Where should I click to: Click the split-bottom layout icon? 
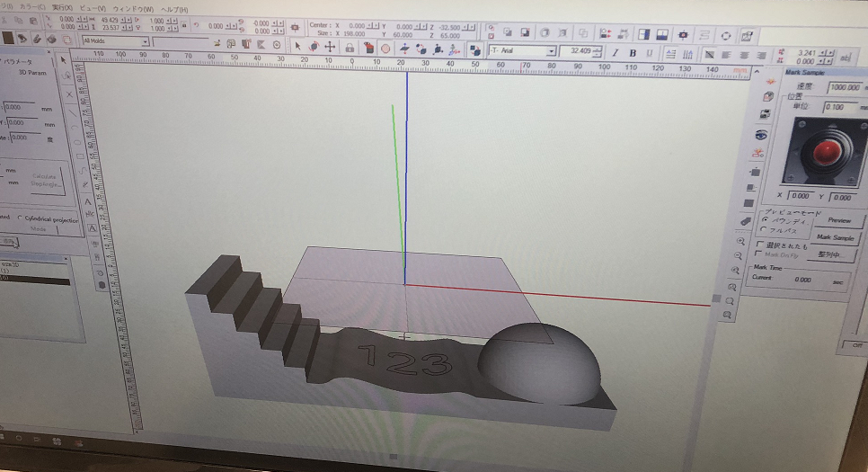click(662, 34)
